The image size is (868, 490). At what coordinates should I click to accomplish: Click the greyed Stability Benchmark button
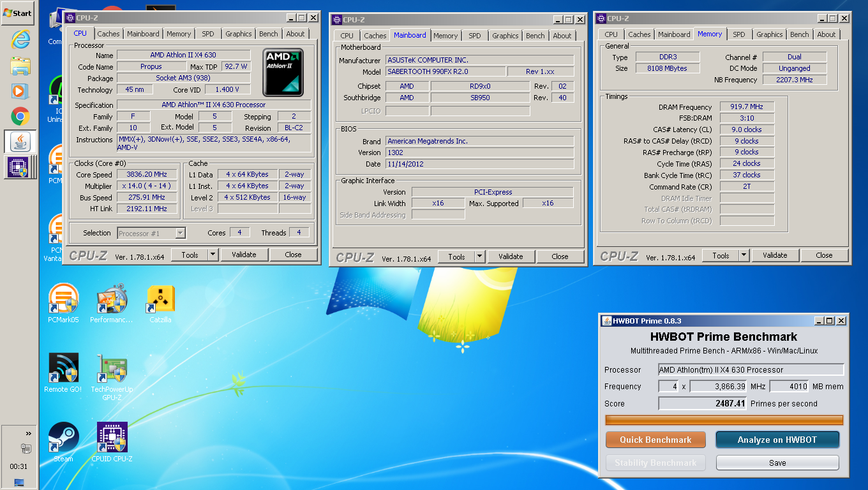(655, 463)
